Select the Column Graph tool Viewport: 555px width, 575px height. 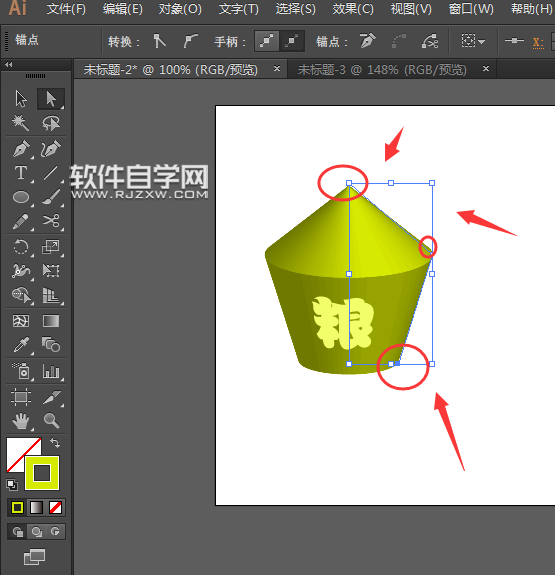coord(51,371)
